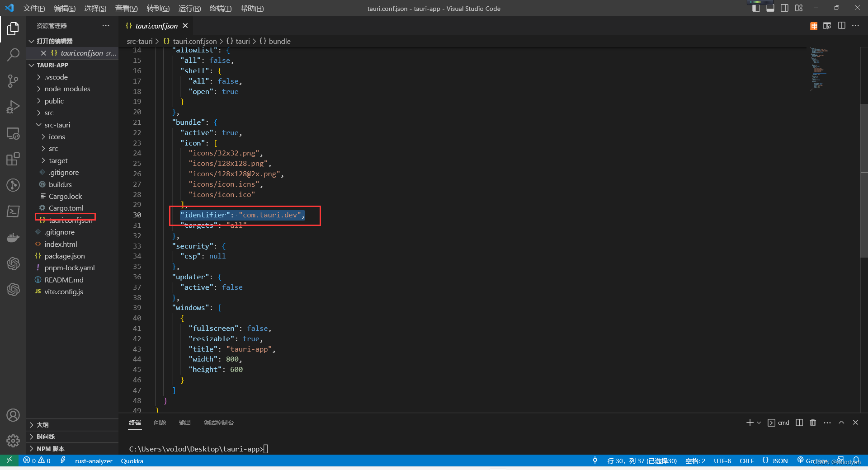Switch to the 问题 panel tab
The width and height of the screenshot is (868, 470).
click(x=160, y=423)
